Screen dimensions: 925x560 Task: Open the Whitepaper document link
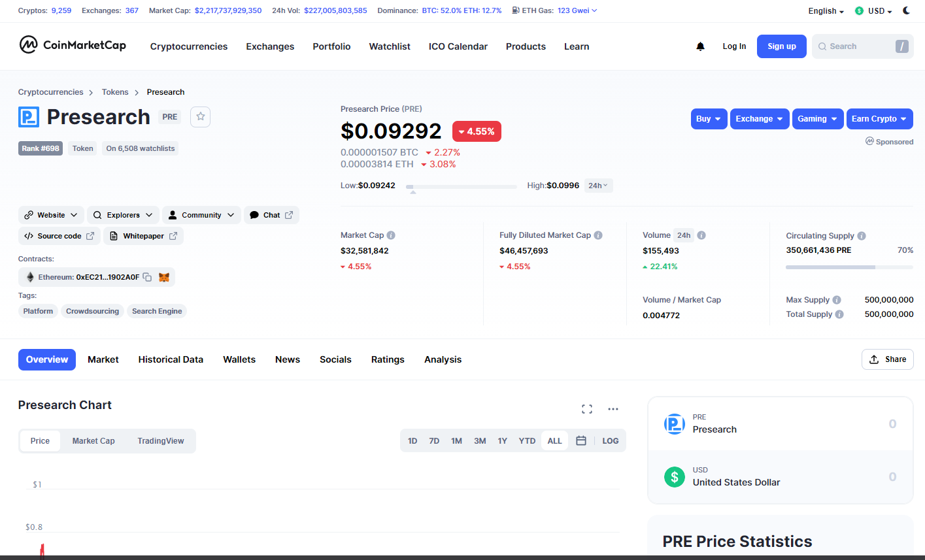pyautogui.click(x=143, y=236)
